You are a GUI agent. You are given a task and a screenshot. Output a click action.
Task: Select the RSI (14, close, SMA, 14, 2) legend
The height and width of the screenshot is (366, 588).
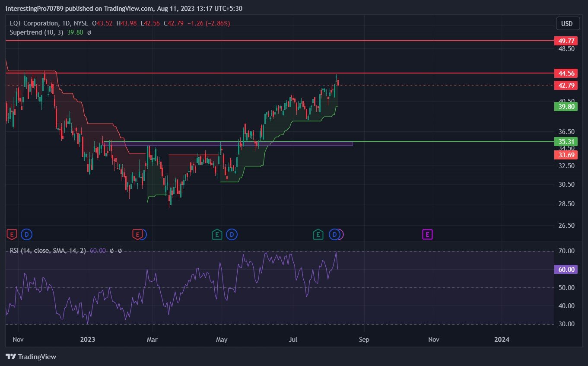[48, 251]
